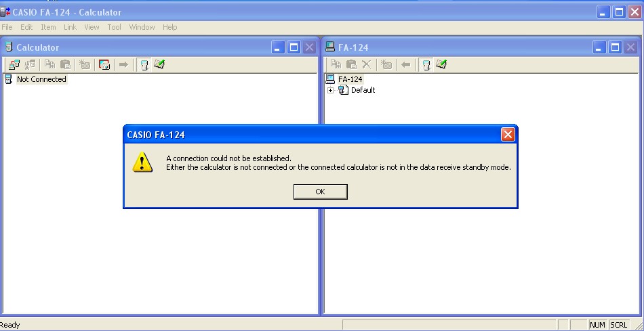This screenshot has width=644, height=331.
Task: Click the right arrow transfer icon
Action: tap(123, 64)
